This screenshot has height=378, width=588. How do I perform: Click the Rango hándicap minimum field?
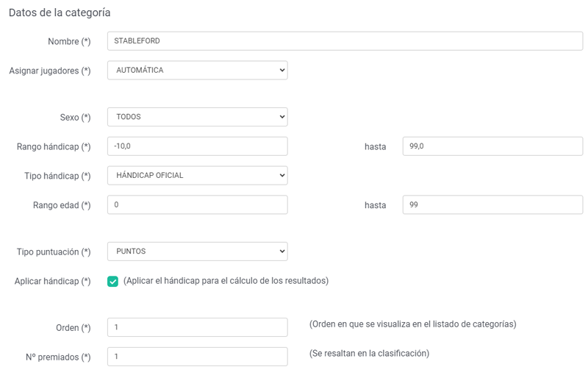click(198, 146)
